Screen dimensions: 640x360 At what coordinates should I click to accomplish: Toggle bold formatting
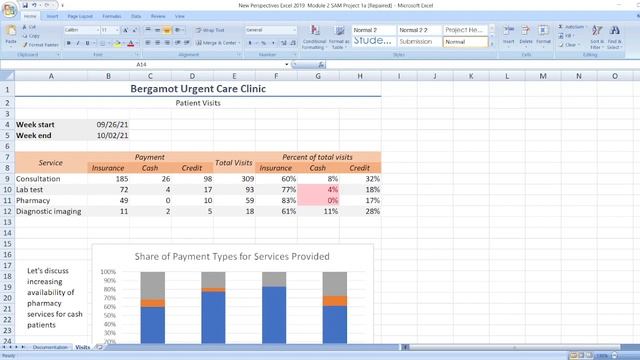coord(69,43)
